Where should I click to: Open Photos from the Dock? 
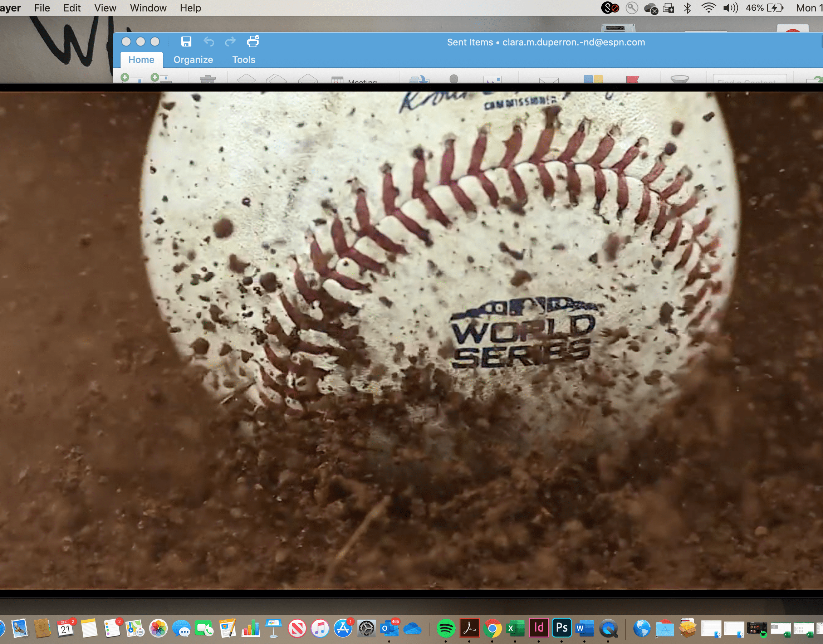[158, 629]
